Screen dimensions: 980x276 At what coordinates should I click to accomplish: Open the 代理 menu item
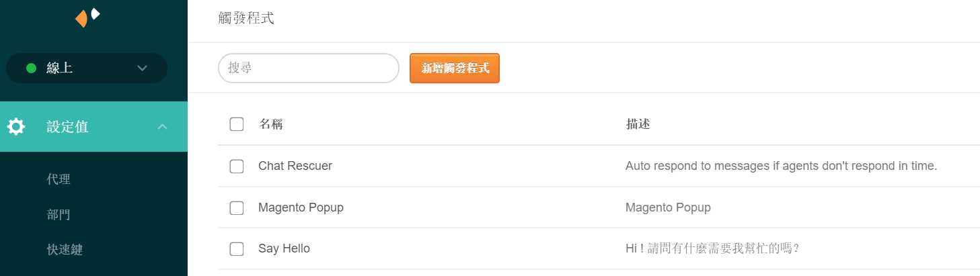(59, 179)
